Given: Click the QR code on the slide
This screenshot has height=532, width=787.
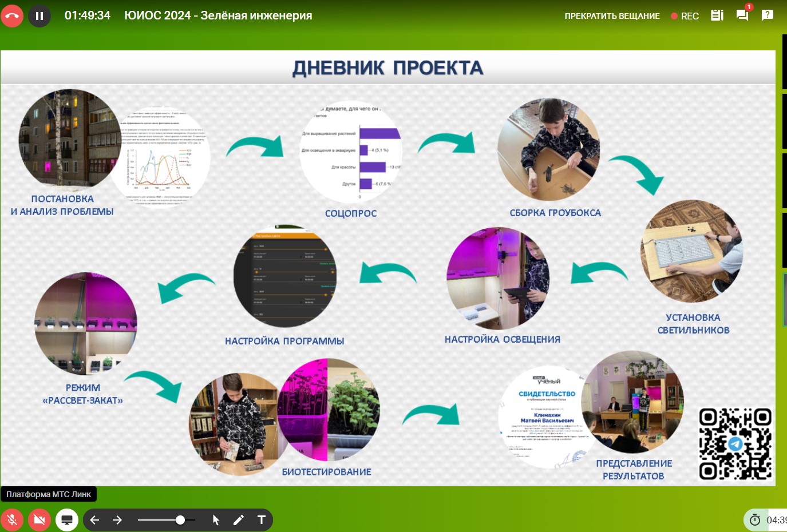Looking at the screenshot, I should [x=735, y=444].
